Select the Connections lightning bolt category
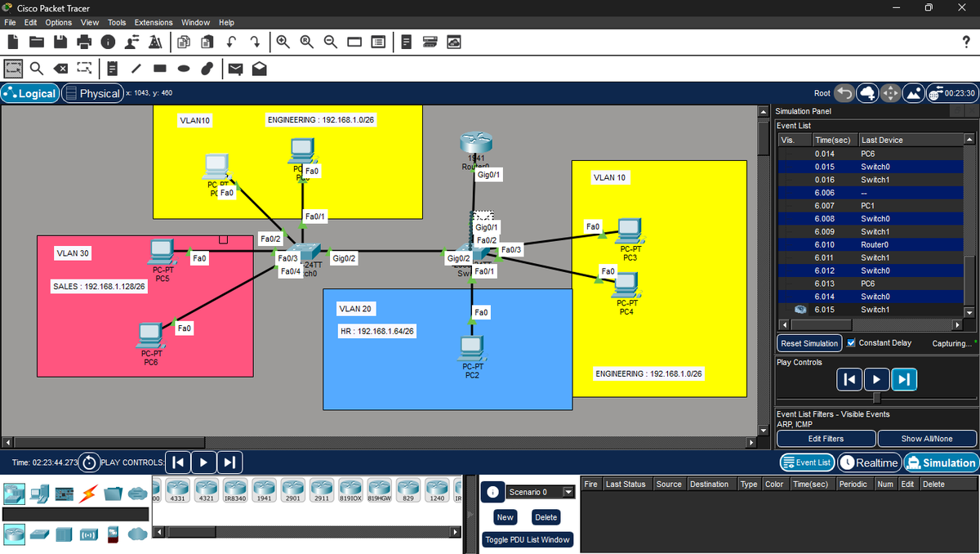The height and width of the screenshot is (554, 980). click(87, 494)
